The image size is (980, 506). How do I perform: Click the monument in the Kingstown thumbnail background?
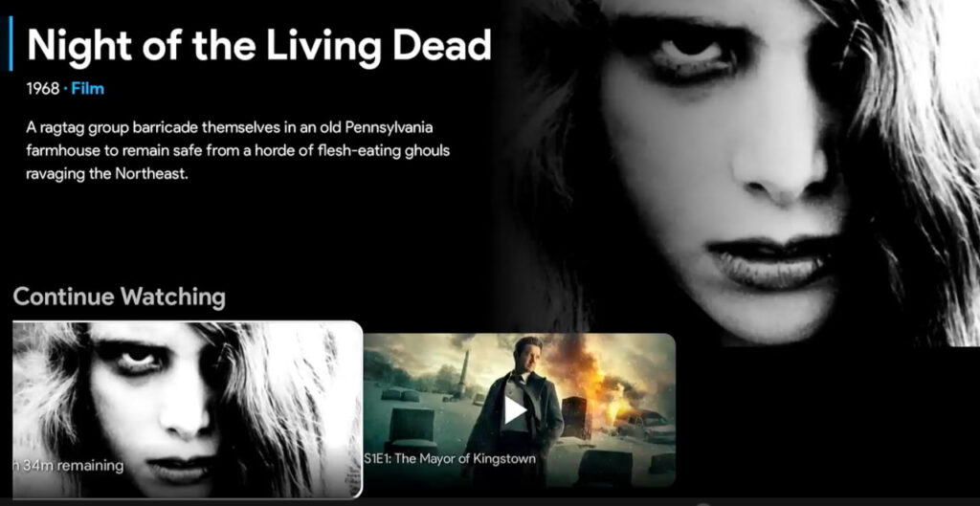point(464,371)
